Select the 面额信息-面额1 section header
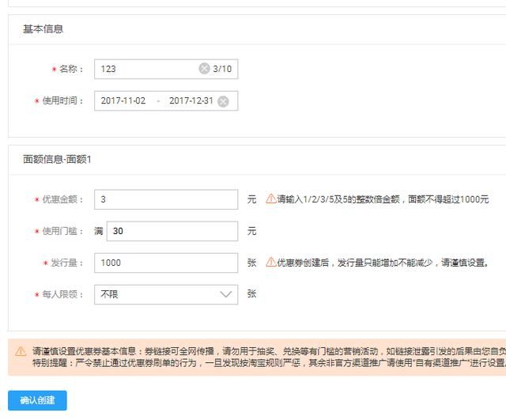This screenshot has width=506, height=420. pyautogui.click(x=57, y=160)
